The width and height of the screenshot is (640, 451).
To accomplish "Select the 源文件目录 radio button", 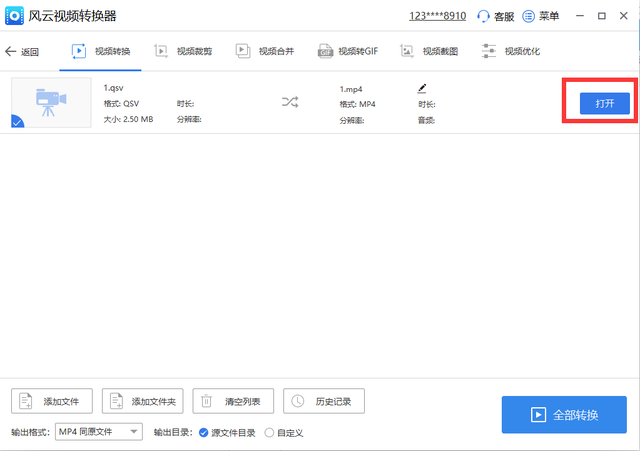I will [x=203, y=433].
